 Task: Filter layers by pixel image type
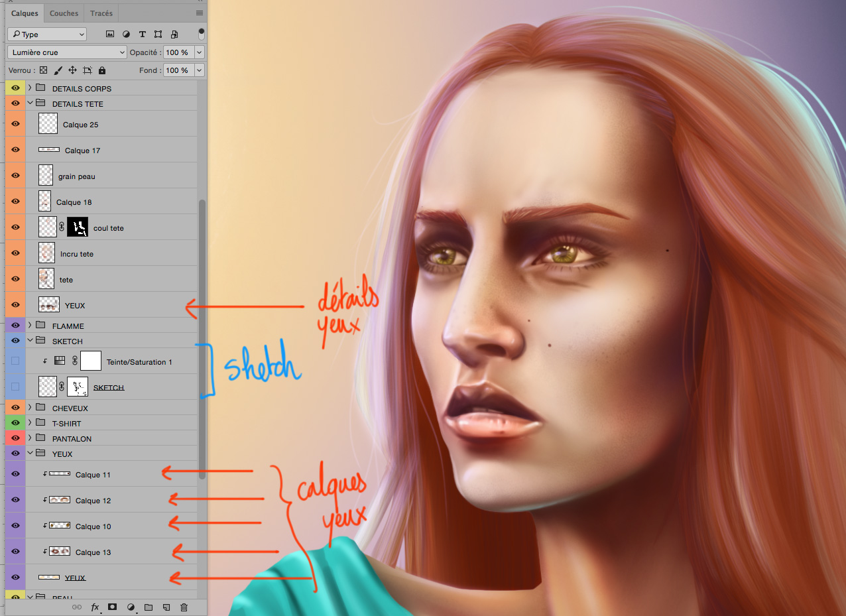point(110,34)
